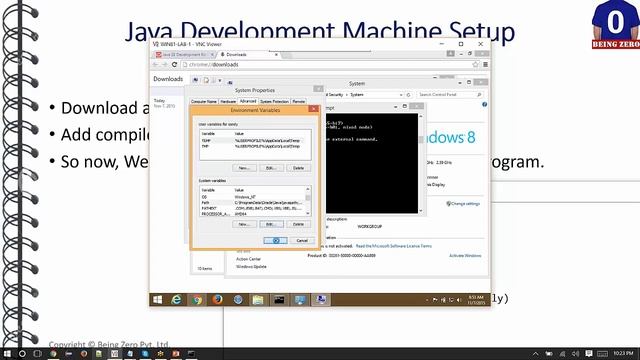640x360 pixels.
Task: Open Task View on host taskbar
Action: [x=38, y=353]
